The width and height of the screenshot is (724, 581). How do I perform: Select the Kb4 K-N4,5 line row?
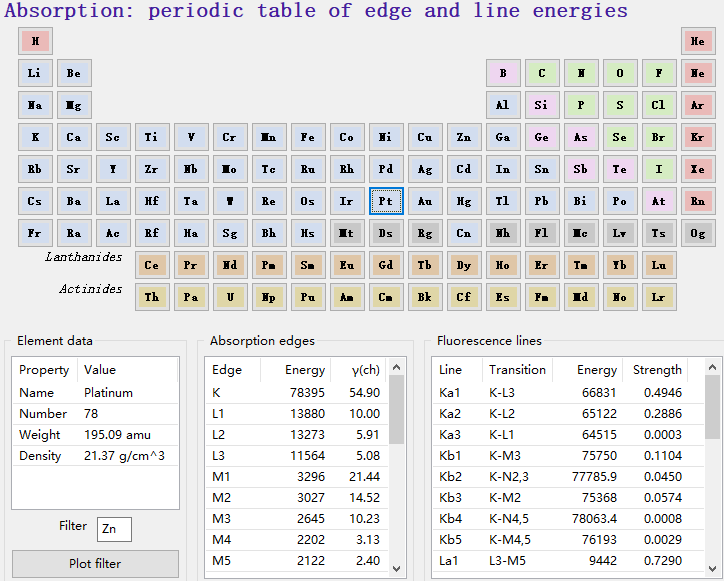568,519
